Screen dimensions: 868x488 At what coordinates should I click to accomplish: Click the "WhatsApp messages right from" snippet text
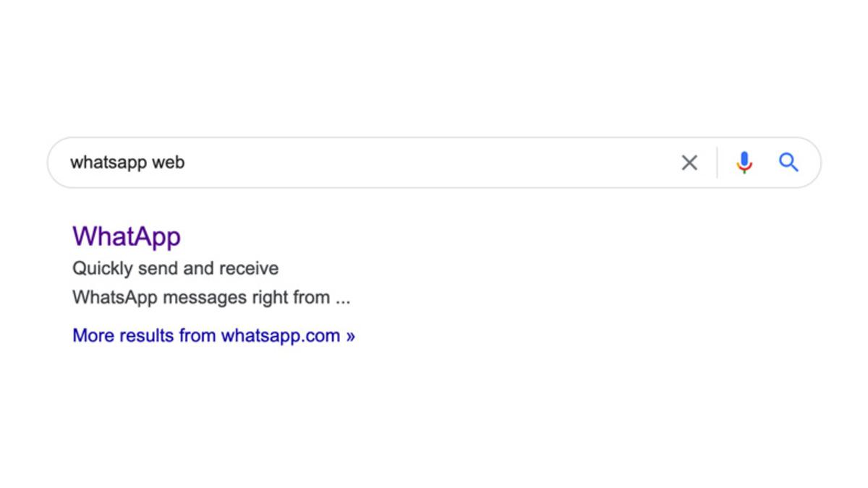coord(201,297)
